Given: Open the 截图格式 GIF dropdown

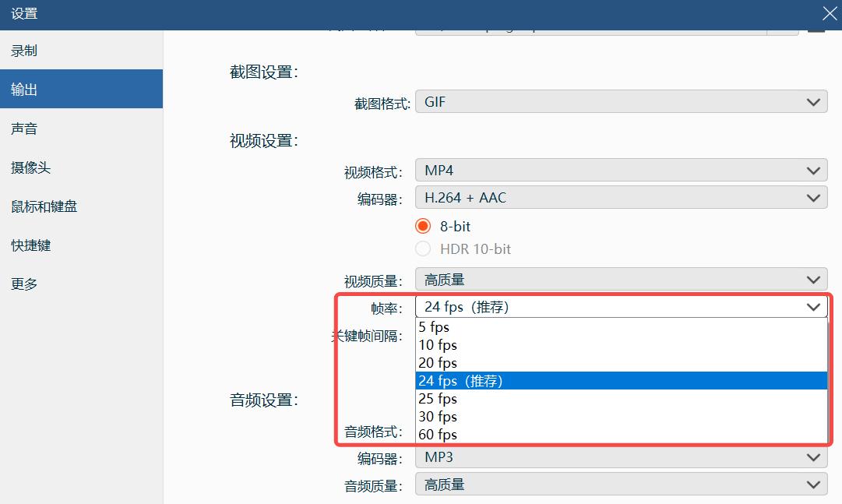Looking at the screenshot, I should (619, 101).
